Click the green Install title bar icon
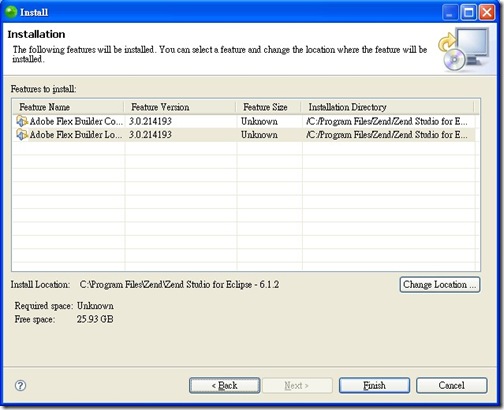This screenshot has height=410, width=504. (11, 12)
